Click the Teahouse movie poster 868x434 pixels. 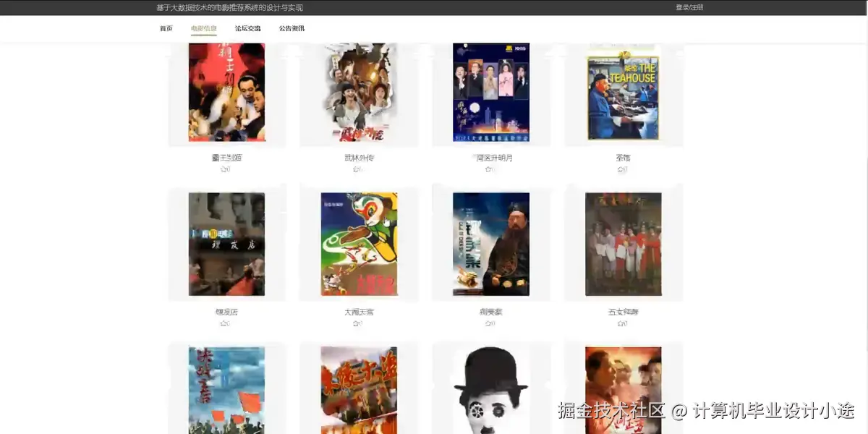624,92
